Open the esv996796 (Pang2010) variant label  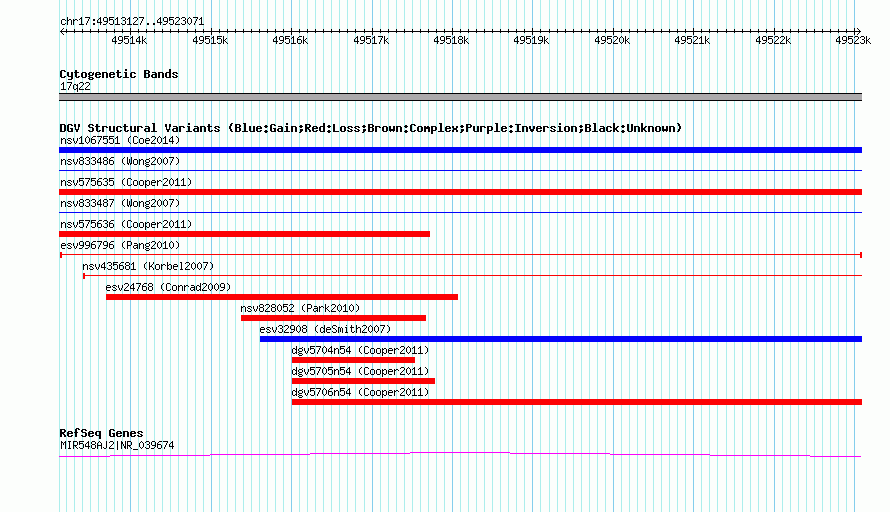(120, 245)
